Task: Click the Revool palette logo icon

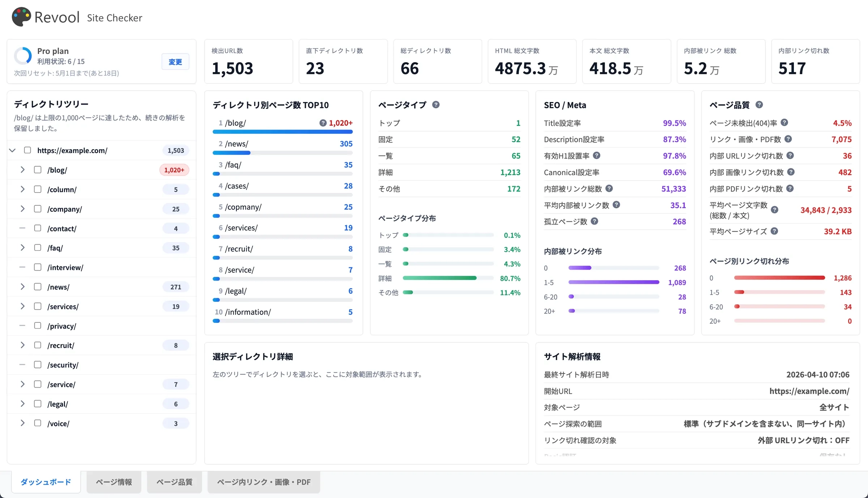Action: [21, 17]
